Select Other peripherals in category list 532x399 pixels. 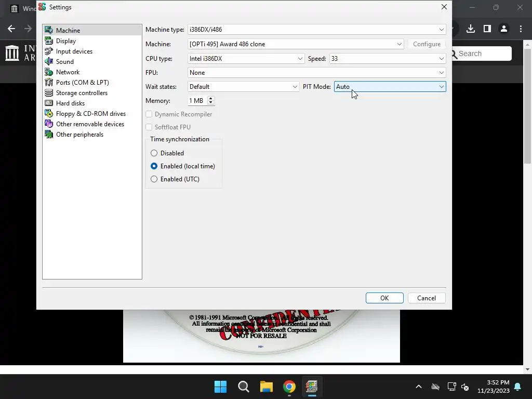[79, 135]
